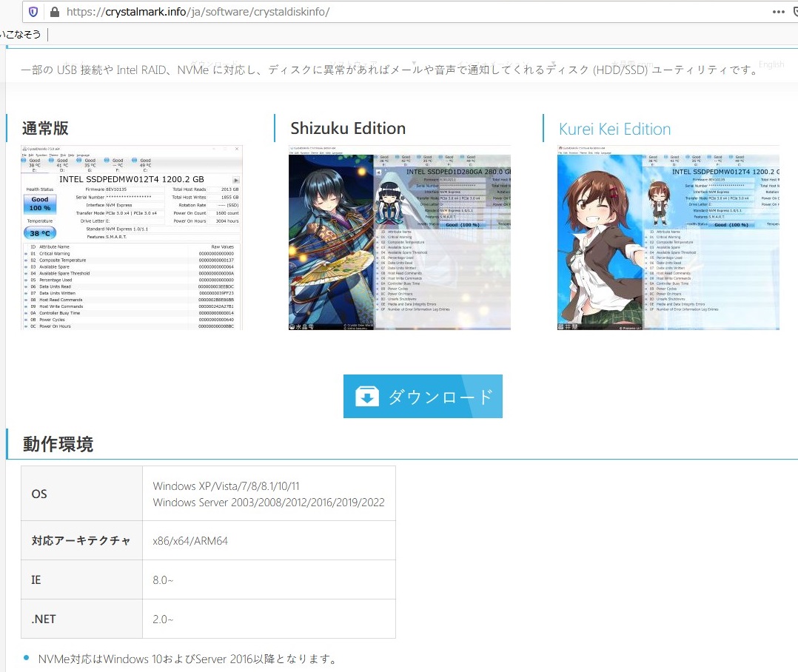Click the download arrow icon inside ダウンロード button

[x=367, y=397]
